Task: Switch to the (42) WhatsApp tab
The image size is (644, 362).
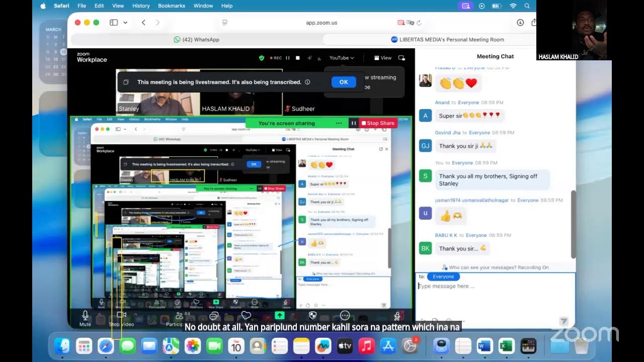Action: pyautogui.click(x=196, y=39)
